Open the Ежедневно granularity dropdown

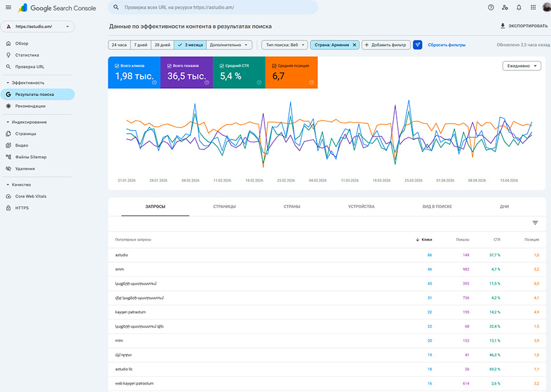coord(520,66)
